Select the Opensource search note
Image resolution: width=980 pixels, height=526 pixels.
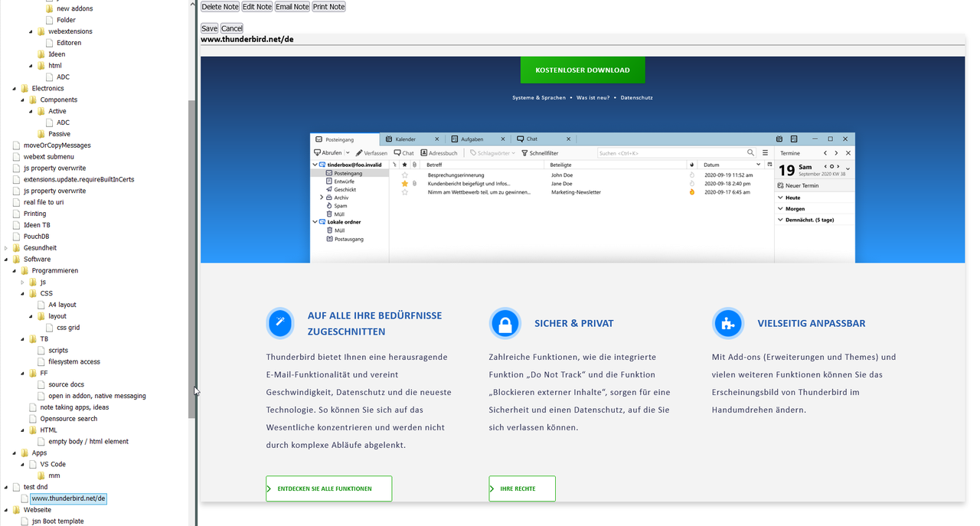(69, 419)
